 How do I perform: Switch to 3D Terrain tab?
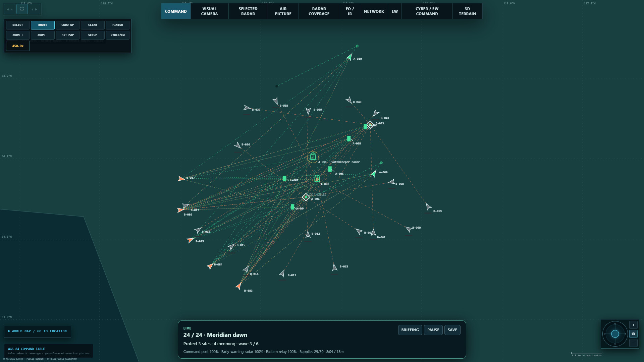[467, 11]
